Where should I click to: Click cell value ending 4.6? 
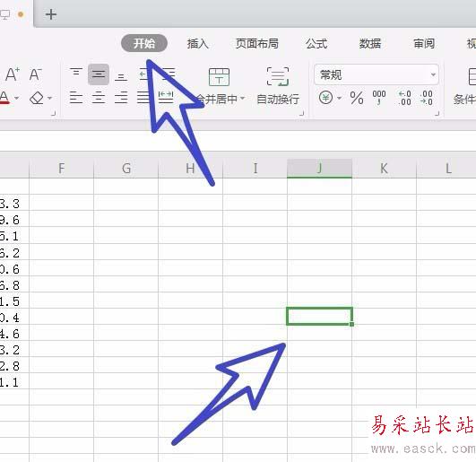tap(14, 334)
